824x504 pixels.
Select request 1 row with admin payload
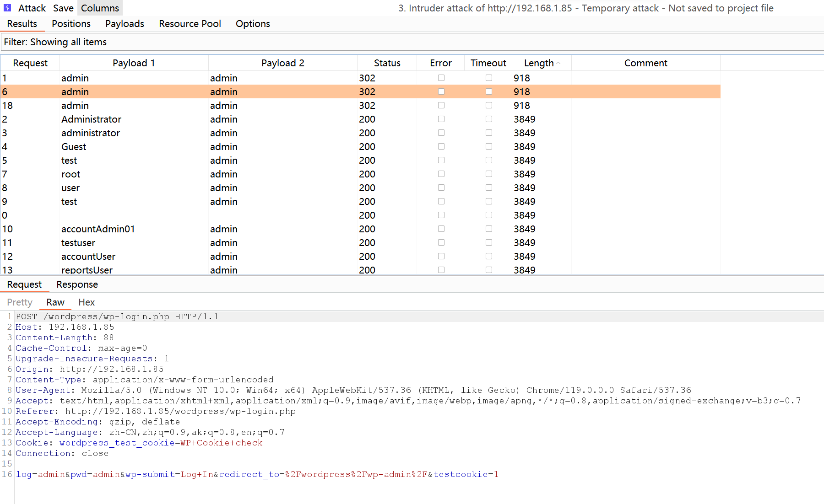click(360, 78)
